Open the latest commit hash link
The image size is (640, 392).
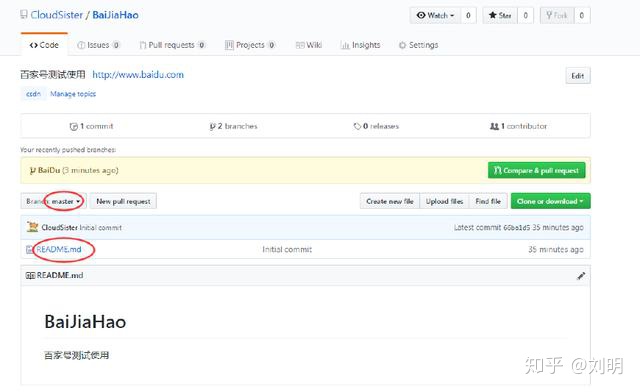click(x=516, y=227)
